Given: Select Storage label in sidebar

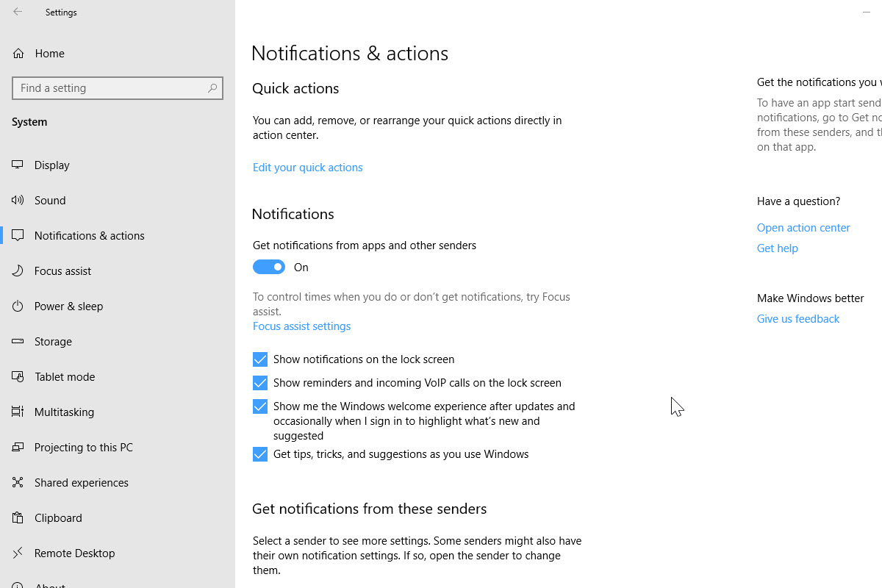Looking at the screenshot, I should tap(53, 341).
